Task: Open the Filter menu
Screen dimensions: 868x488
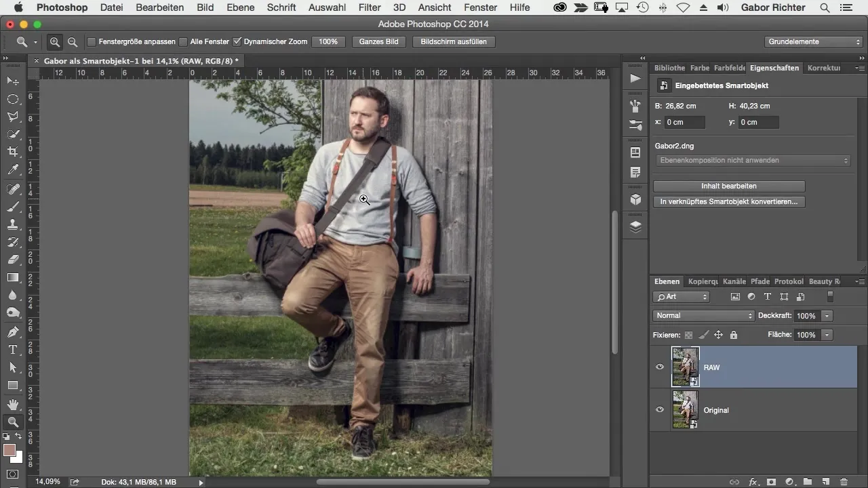Action: pos(370,7)
